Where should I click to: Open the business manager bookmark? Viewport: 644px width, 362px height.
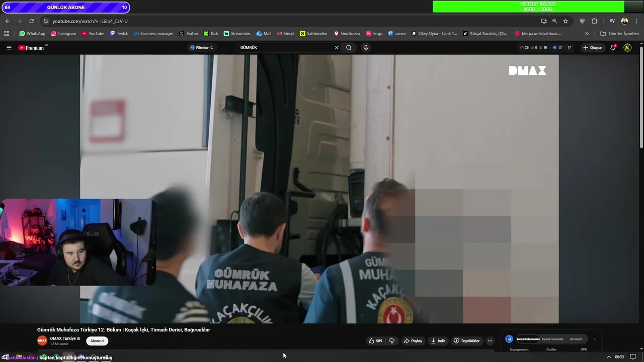coord(153,34)
